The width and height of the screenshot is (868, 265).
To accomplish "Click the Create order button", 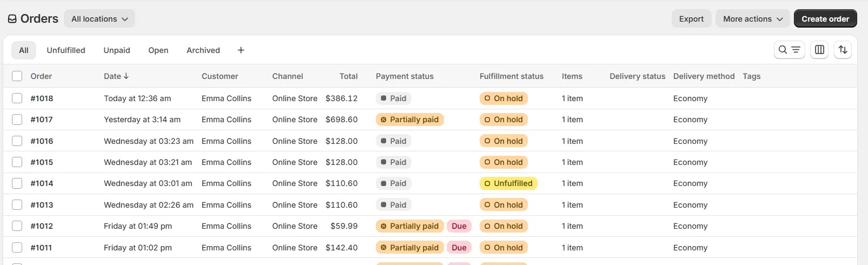I will [x=825, y=19].
